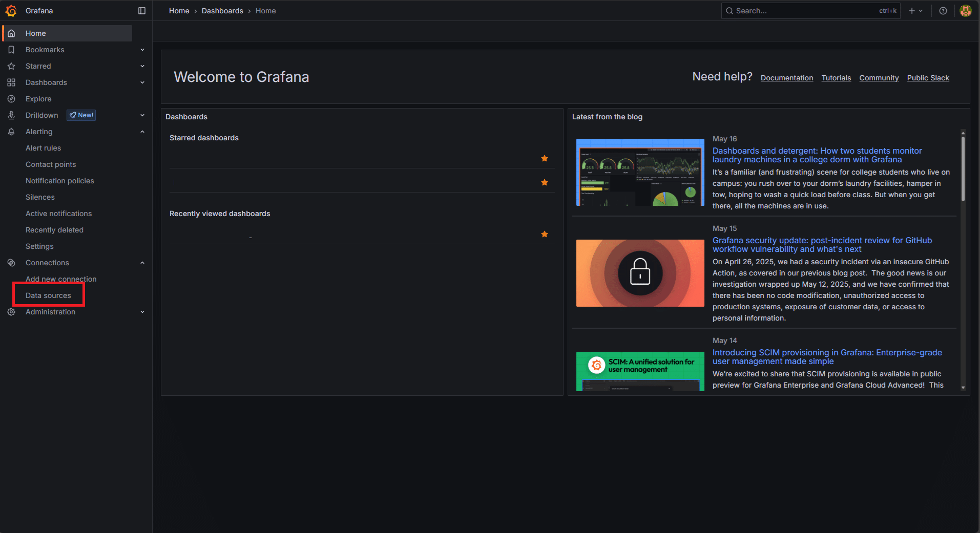
Task: Click the Starred star icon in sidebar
Action: coord(11,66)
